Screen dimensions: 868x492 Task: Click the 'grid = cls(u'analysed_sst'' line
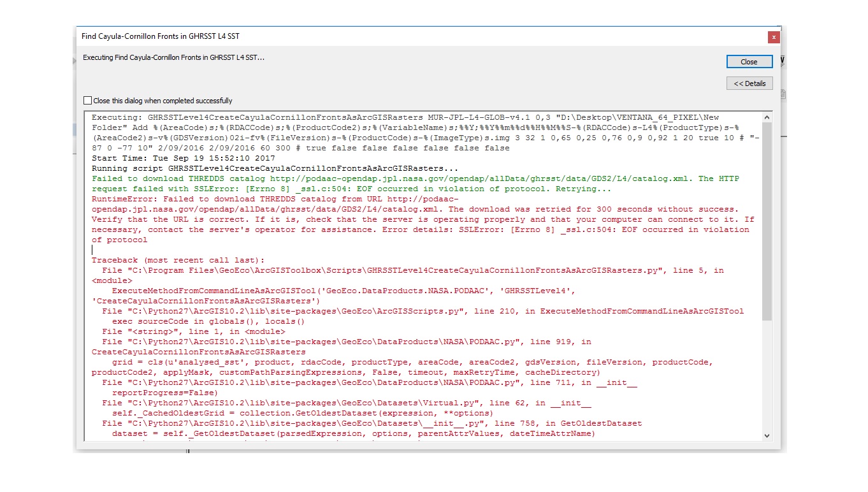[x=403, y=367]
